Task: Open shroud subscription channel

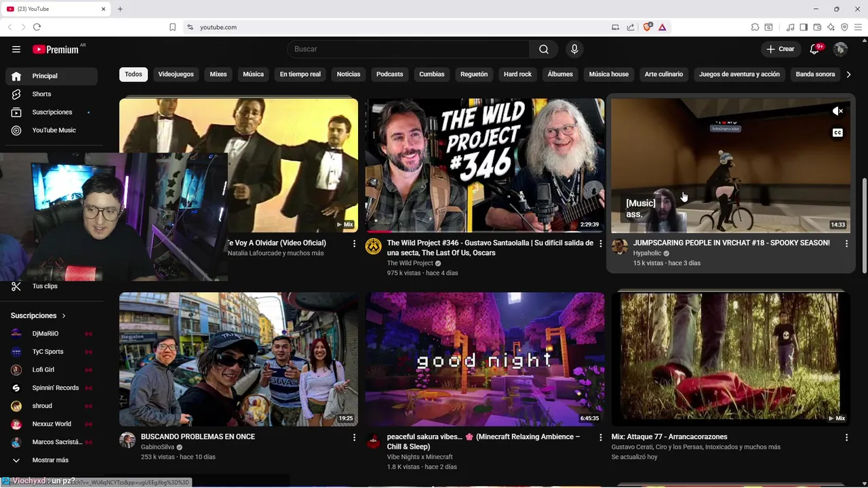Action: 52,406
